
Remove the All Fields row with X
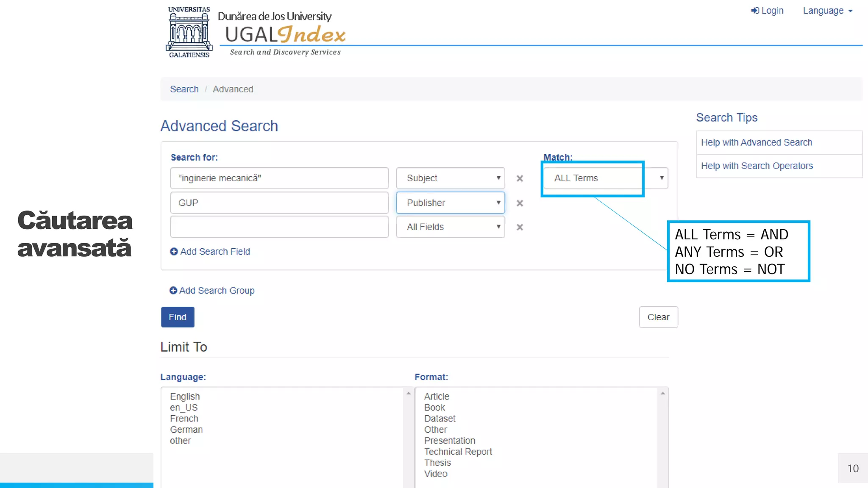[520, 227]
